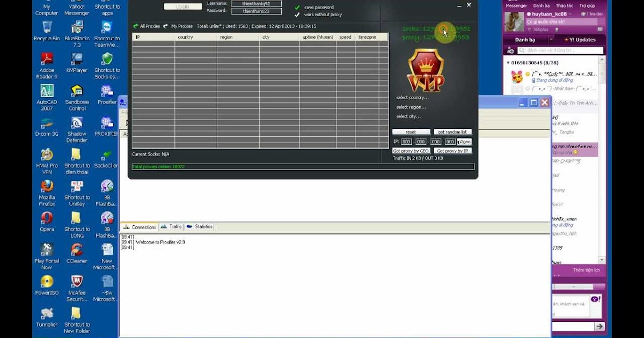Open the Shortcut to LONG folder icon
The width and height of the screenshot is (644, 338).
click(77, 225)
